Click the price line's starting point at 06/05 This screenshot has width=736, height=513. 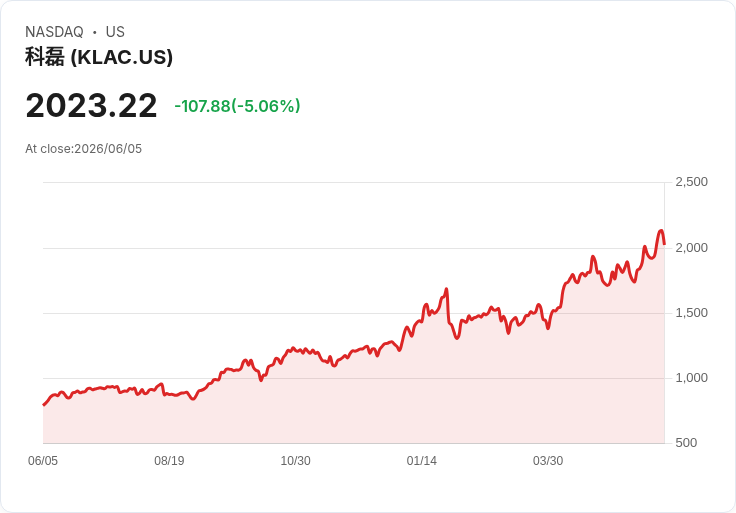tap(44, 405)
